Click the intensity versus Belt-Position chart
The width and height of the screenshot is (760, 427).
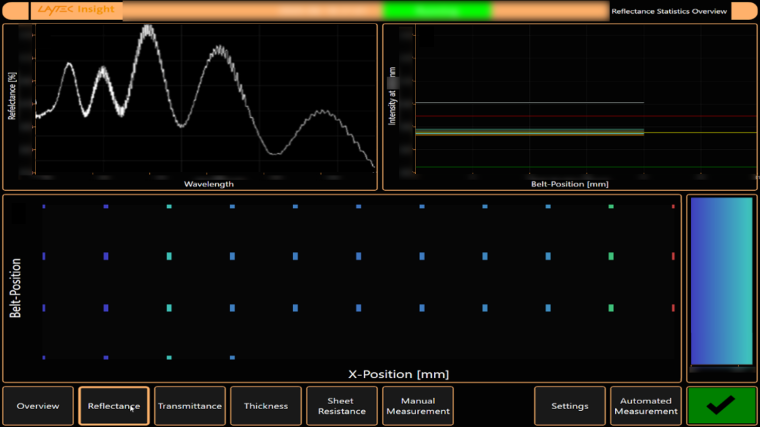(570, 105)
